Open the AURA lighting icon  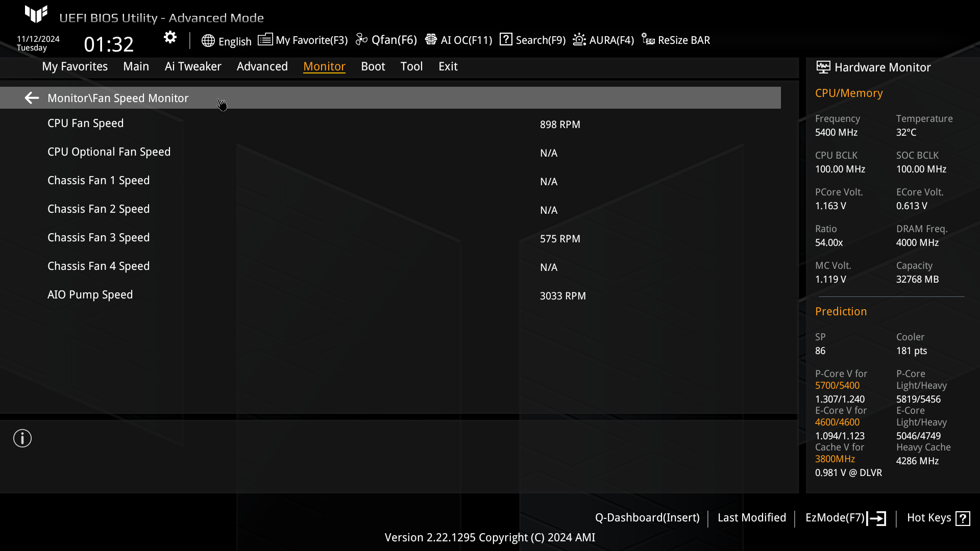[579, 40]
